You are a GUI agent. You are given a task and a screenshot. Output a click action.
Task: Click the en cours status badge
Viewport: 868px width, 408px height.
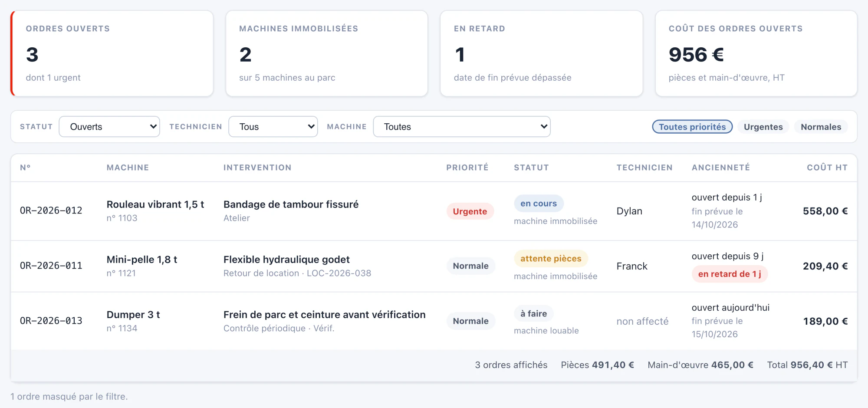pyautogui.click(x=539, y=204)
